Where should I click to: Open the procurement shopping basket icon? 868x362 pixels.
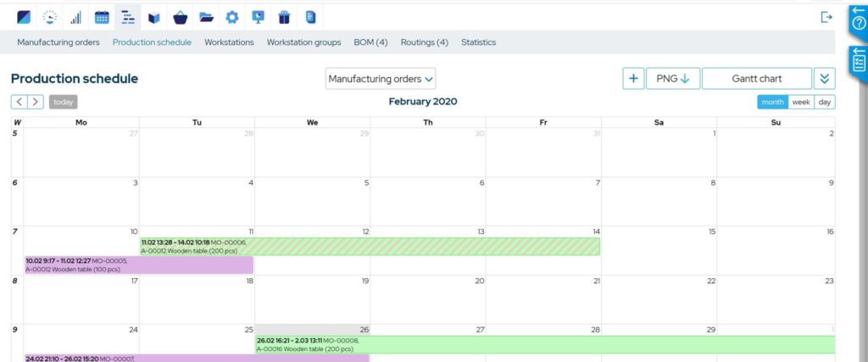click(x=180, y=18)
